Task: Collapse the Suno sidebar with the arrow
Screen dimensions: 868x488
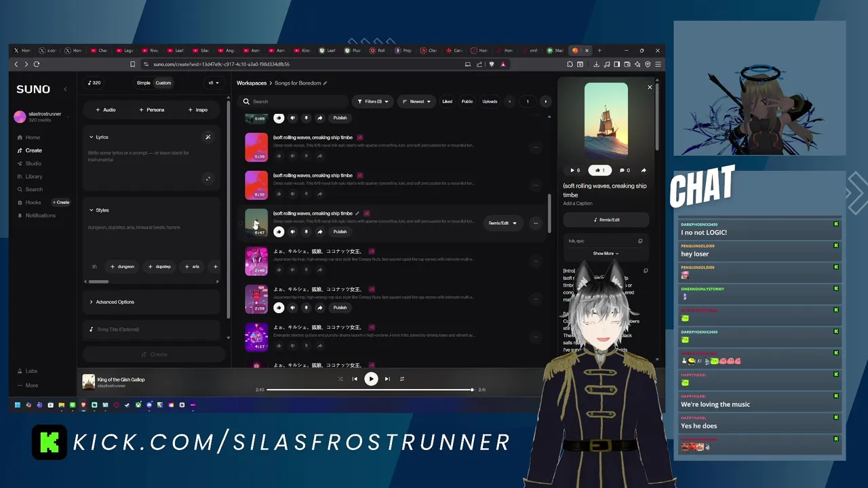Action: [65, 89]
